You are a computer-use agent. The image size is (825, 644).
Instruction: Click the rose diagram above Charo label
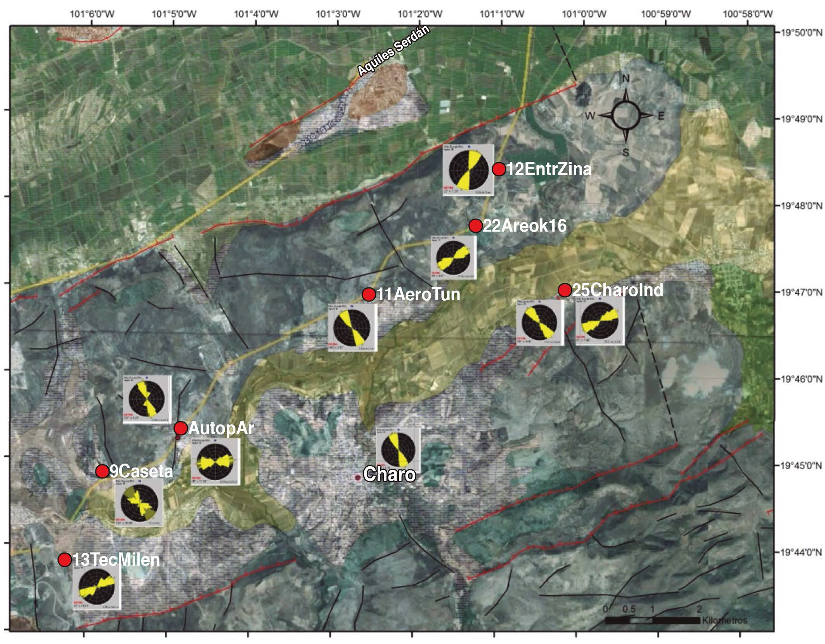click(399, 450)
